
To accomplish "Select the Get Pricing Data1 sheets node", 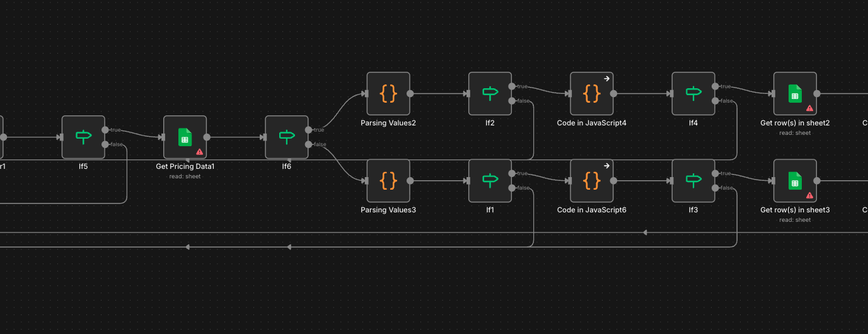I will [x=185, y=137].
